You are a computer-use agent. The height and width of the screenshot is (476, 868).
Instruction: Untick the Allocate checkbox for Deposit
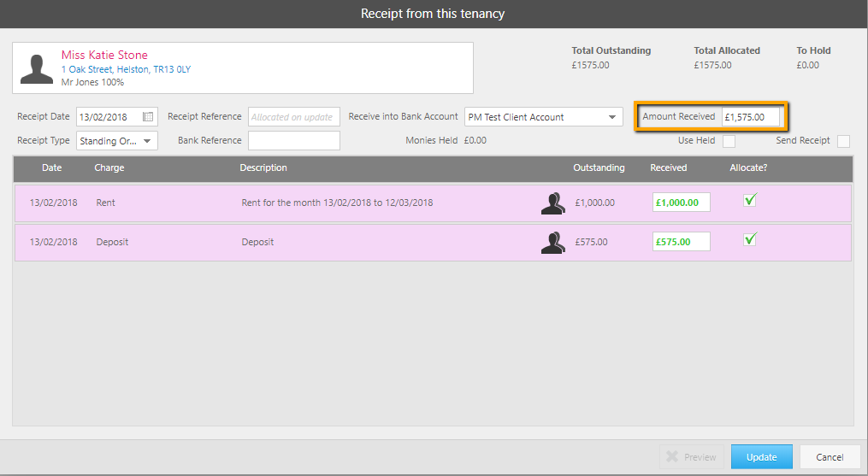click(750, 239)
